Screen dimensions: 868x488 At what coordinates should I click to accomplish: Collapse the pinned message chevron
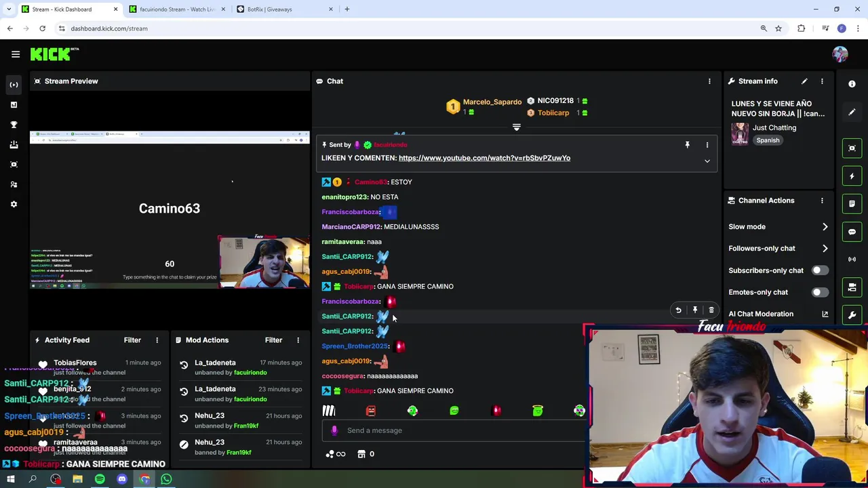[x=707, y=161]
